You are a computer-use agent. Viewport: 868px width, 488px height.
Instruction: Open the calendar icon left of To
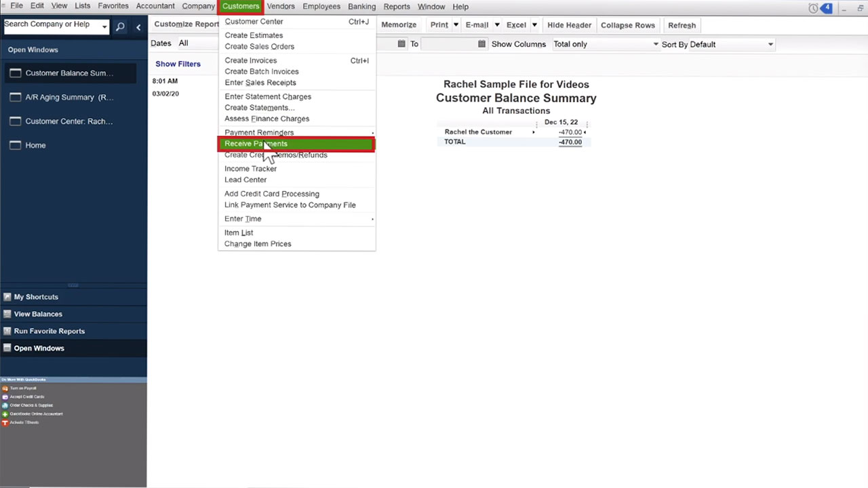401,44
